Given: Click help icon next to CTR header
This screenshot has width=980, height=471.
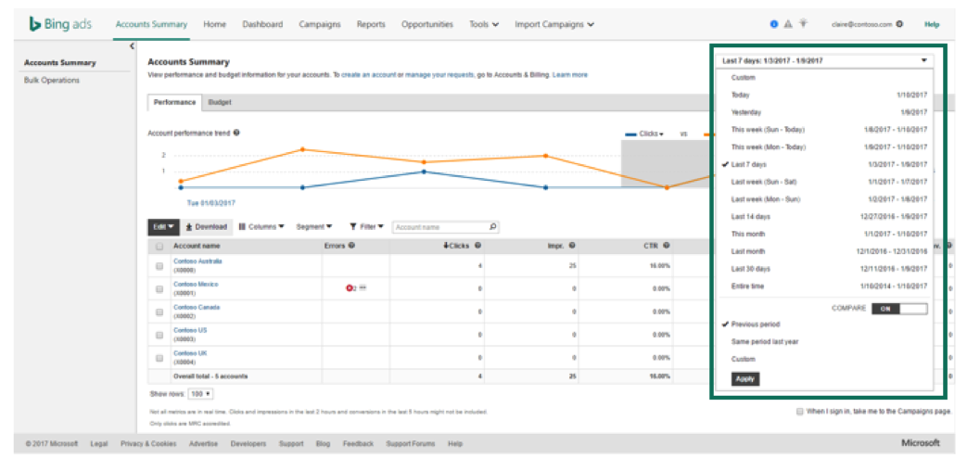Looking at the screenshot, I should tap(667, 246).
